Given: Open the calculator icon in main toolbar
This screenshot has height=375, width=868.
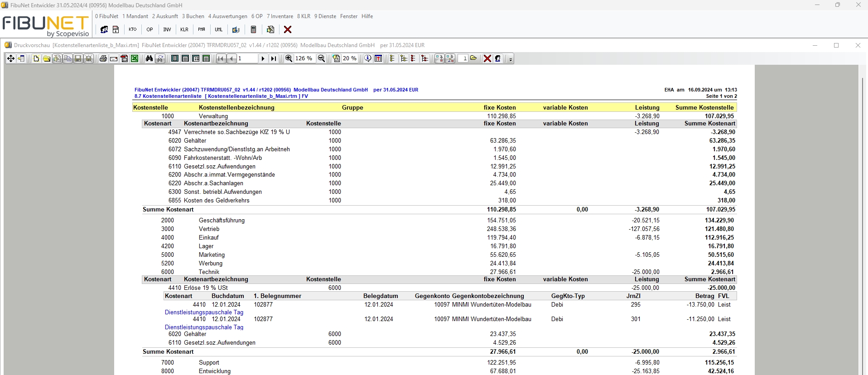Looking at the screenshot, I should (x=253, y=29).
